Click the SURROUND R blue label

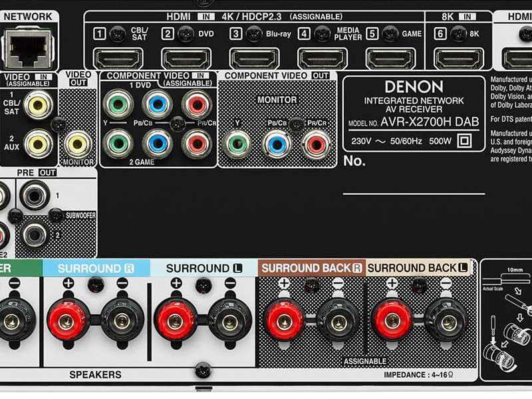[96, 268]
